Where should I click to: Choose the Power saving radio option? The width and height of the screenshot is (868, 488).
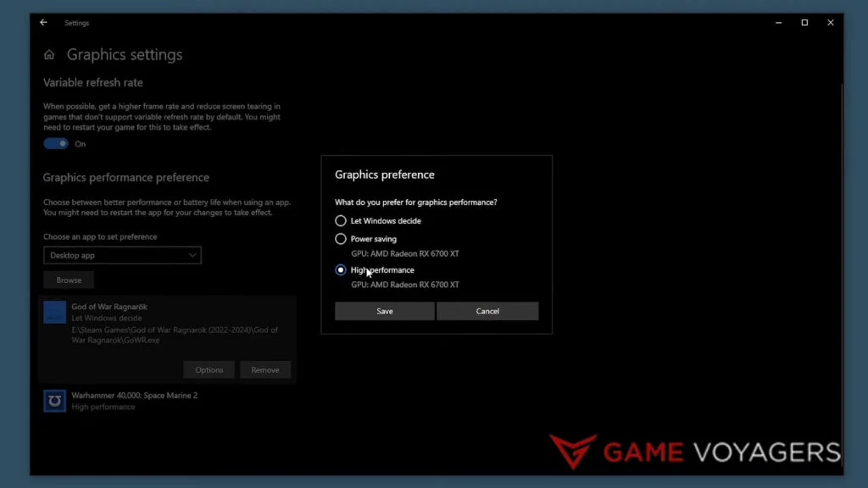click(341, 239)
